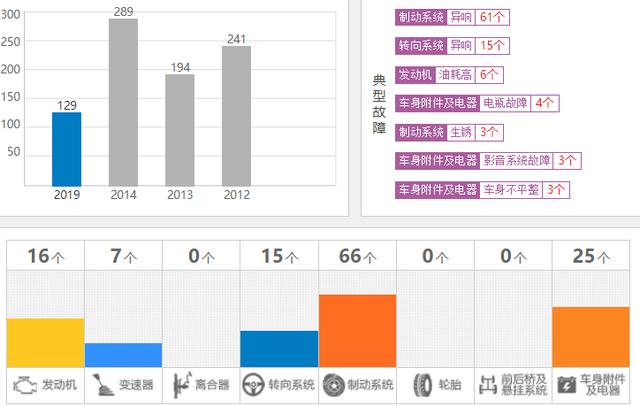Click the 典型故障 vertical heading

pyautogui.click(x=379, y=104)
